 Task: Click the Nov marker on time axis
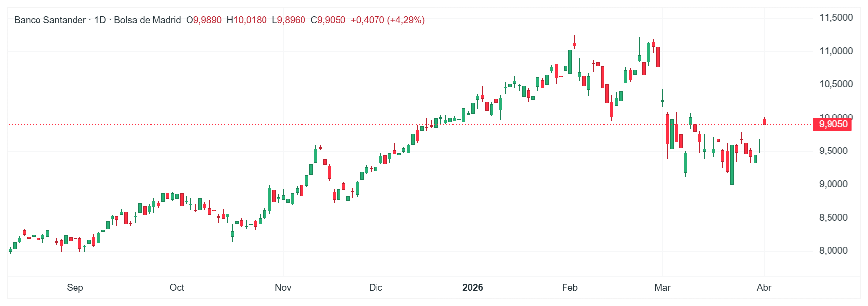point(283,288)
